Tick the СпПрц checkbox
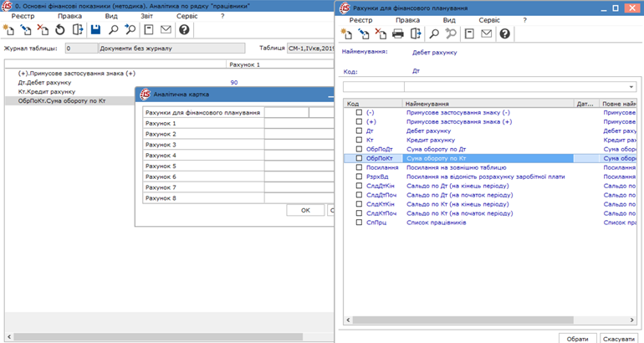The height and width of the screenshot is (343, 644). 359,223
